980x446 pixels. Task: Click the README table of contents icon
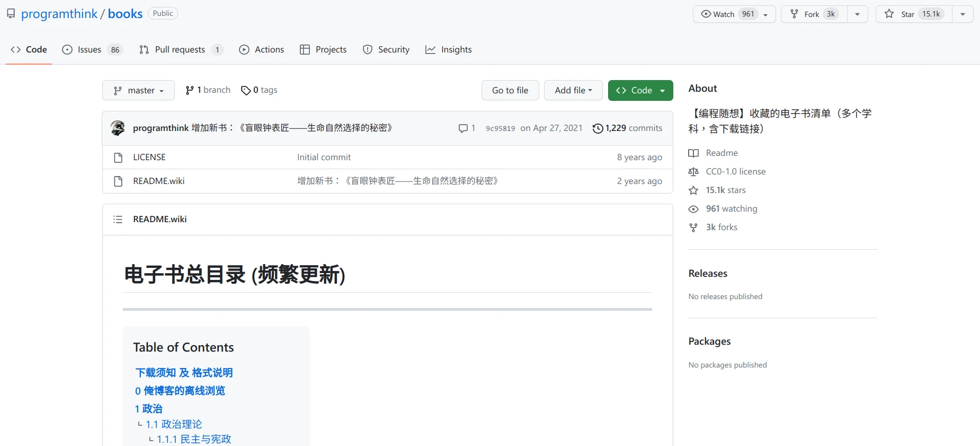coord(118,220)
